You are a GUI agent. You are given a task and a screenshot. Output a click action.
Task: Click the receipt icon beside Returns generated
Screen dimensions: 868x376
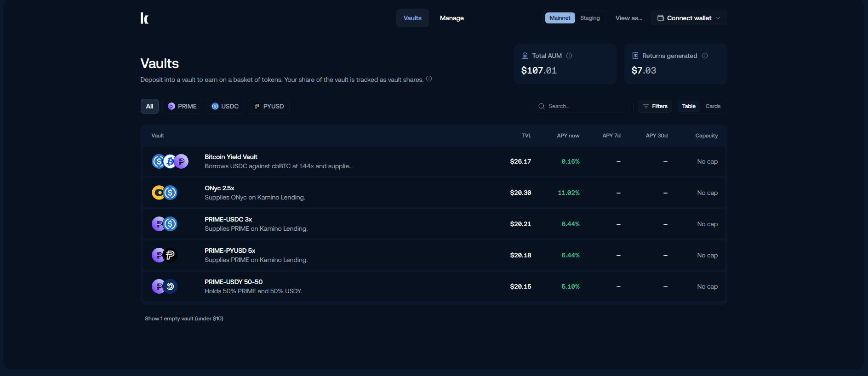click(635, 56)
